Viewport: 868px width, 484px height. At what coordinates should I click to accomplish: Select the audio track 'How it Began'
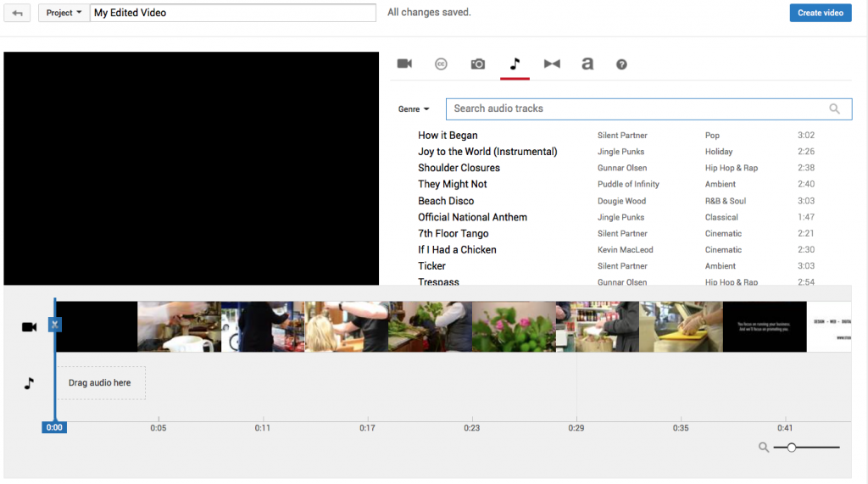point(448,135)
